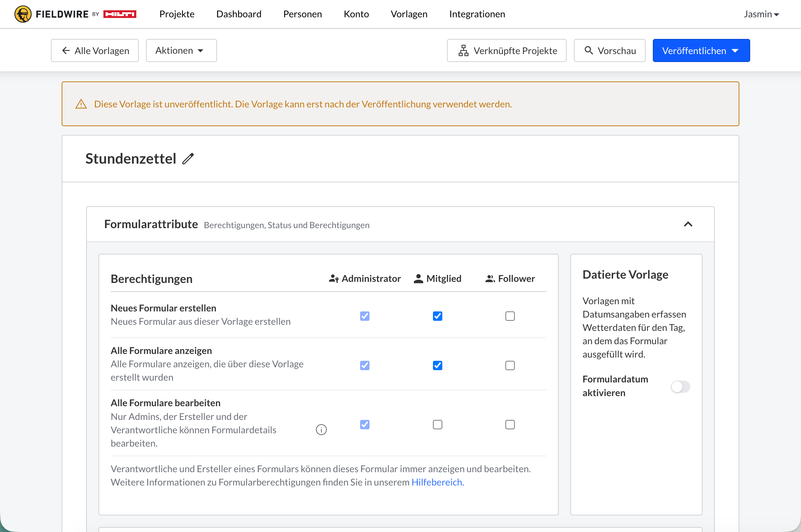
Task: Click the Administrator role icon
Action: tap(333, 279)
